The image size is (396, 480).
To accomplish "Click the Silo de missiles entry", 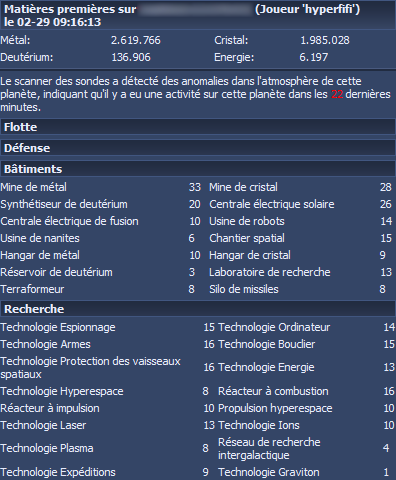I will (x=300, y=289).
